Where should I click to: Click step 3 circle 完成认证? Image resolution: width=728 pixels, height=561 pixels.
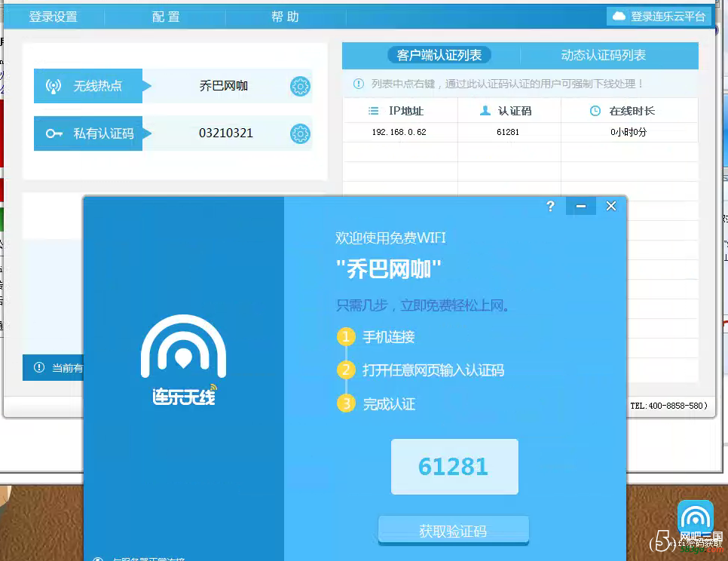(346, 403)
